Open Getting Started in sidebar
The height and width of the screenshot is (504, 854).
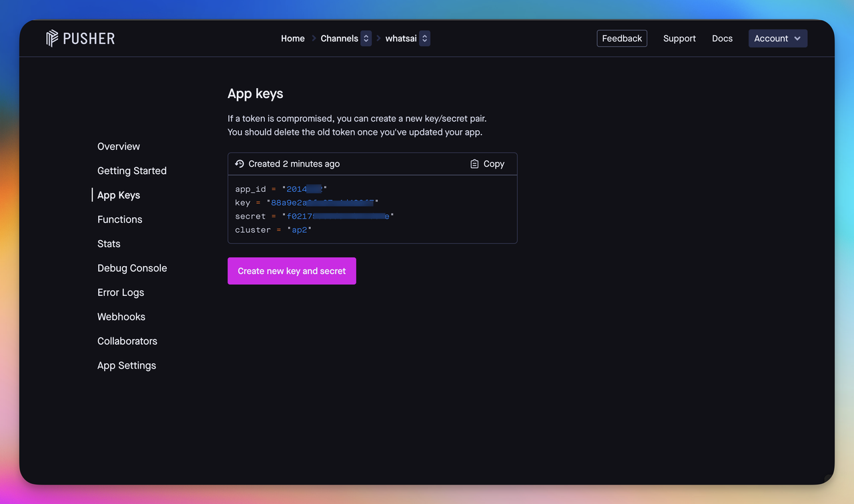[132, 171]
